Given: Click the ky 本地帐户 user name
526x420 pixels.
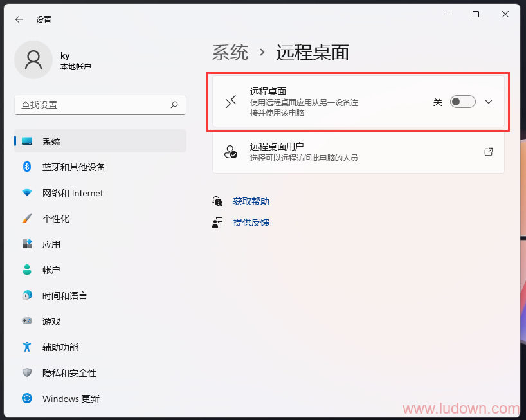Looking at the screenshot, I should pyautogui.click(x=75, y=60).
